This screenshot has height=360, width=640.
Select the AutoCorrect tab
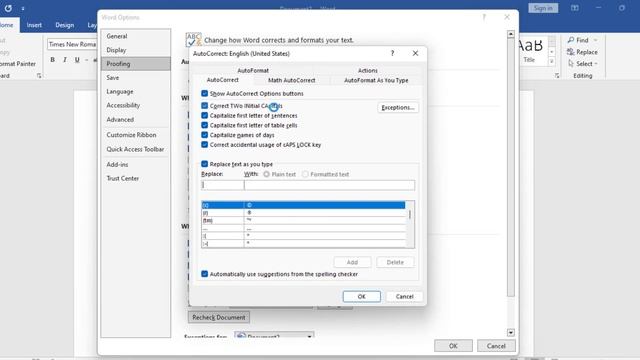[222, 80]
